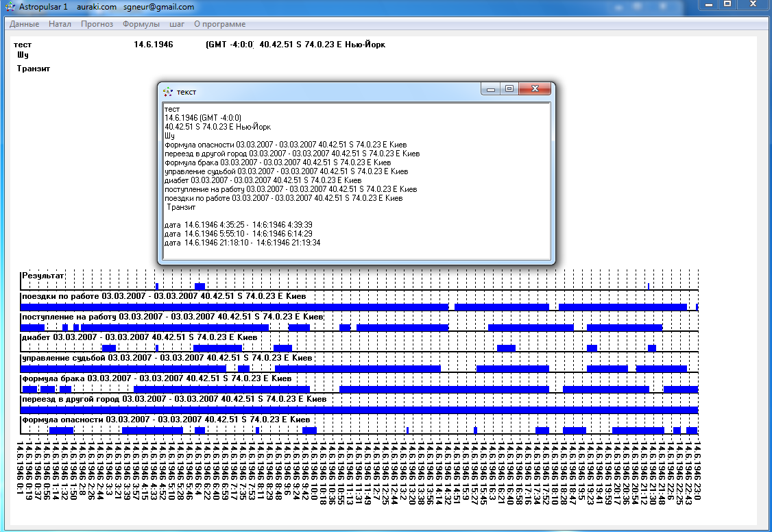This screenshot has height=532, width=772.
Task: Maximize the main Astropulsar window
Action: tap(727, 4)
